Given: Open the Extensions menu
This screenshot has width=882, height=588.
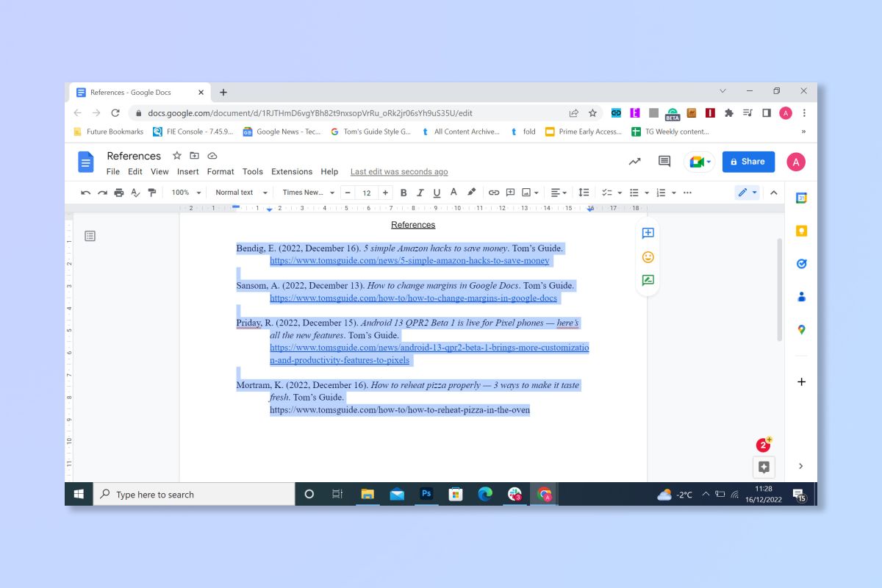Looking at the screenshot, I should click(292, 172).
